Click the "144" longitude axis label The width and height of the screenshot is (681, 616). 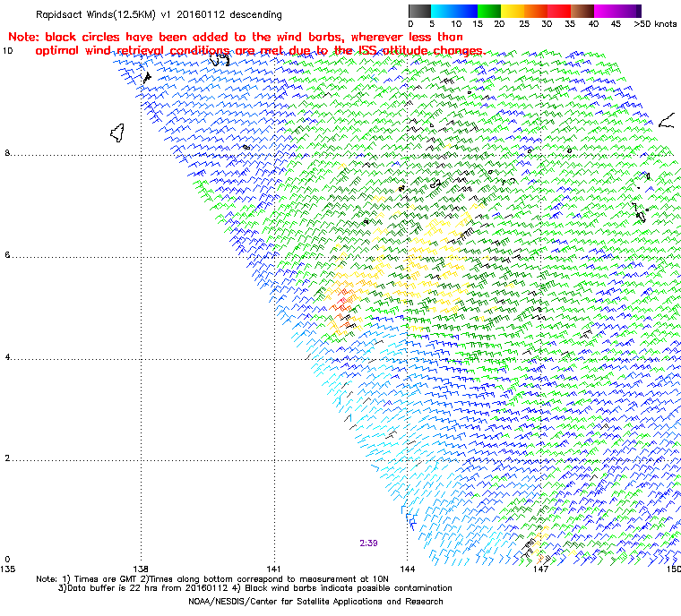click(x=408, y=569)
